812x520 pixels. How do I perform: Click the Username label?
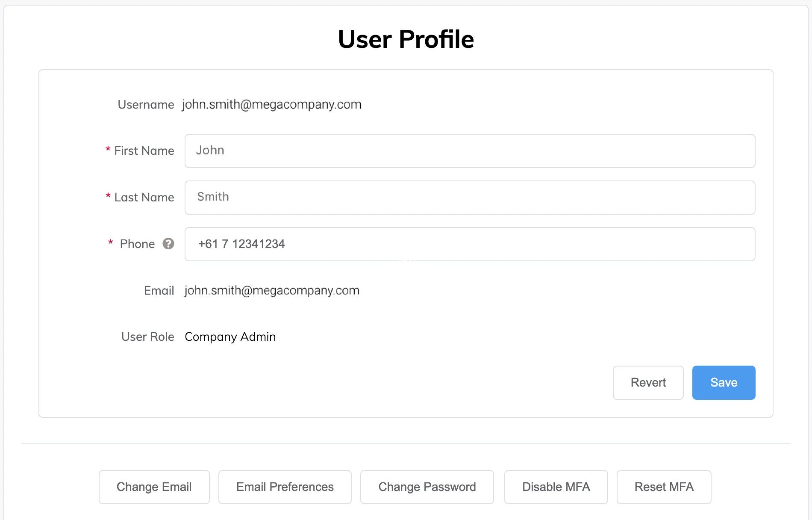pyautogui.click(x=146, y=105)
